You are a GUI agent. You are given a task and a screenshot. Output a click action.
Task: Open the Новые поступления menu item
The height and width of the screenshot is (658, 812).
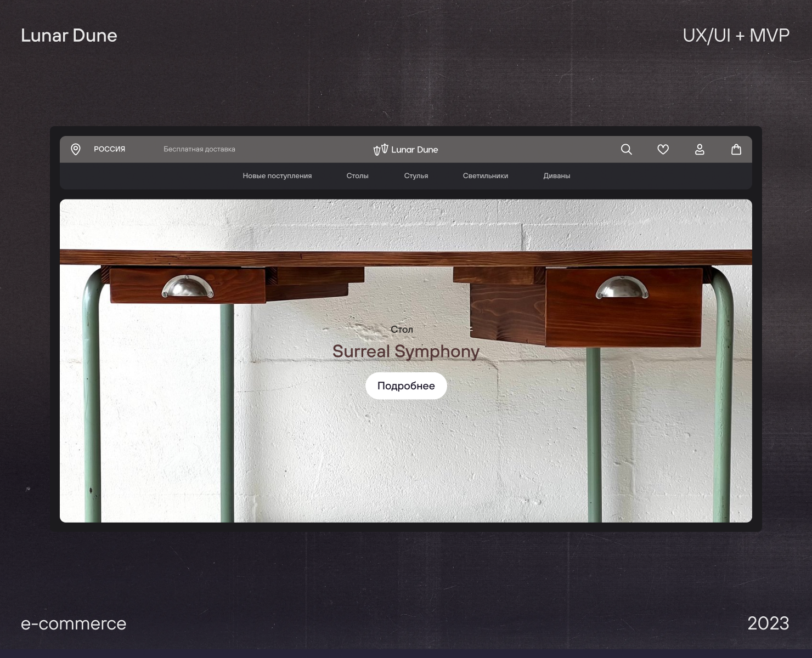[277, 175]
